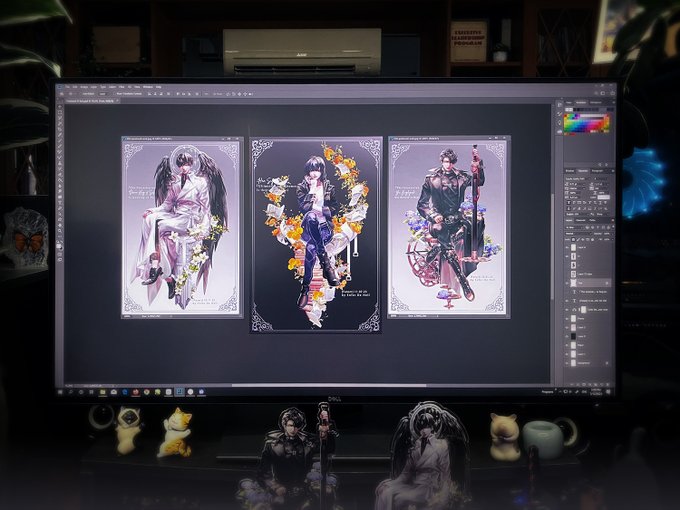Click the create new layer icon
The image size is (680, 510).
pyautogui.click(x=602, y=385)
